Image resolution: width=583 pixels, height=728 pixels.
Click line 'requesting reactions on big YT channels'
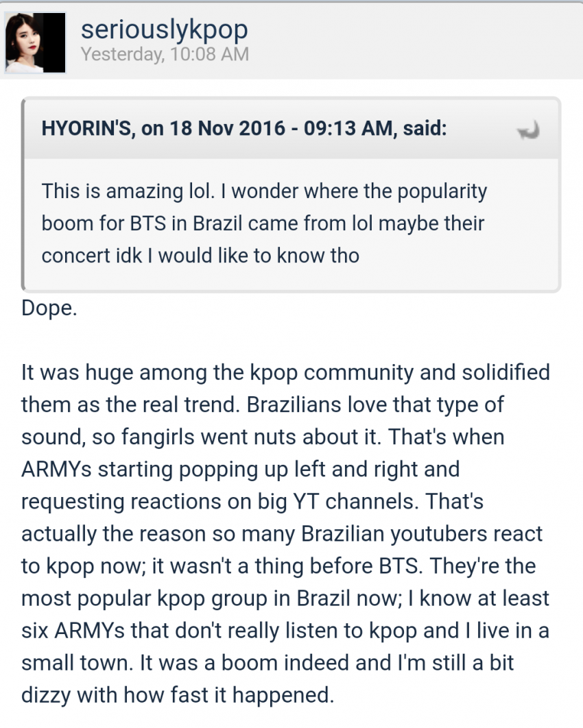[252, 501]
